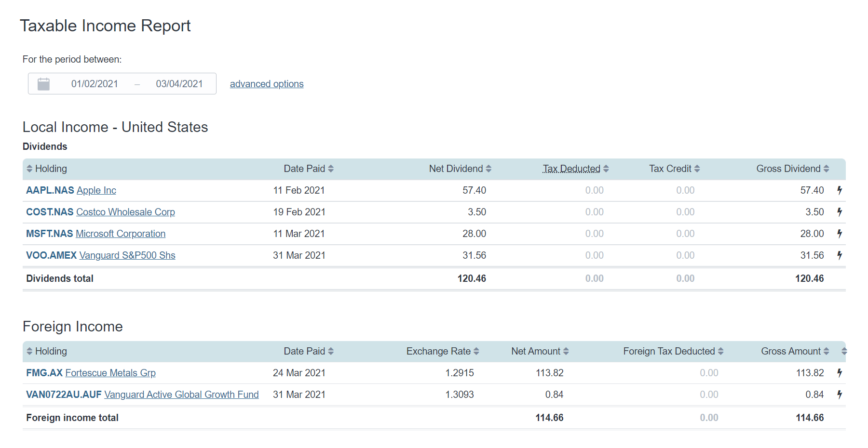The image size is (868, 448).
Task: Select the '24 Mar 2021' date cell
Action: tap(299, 373)
